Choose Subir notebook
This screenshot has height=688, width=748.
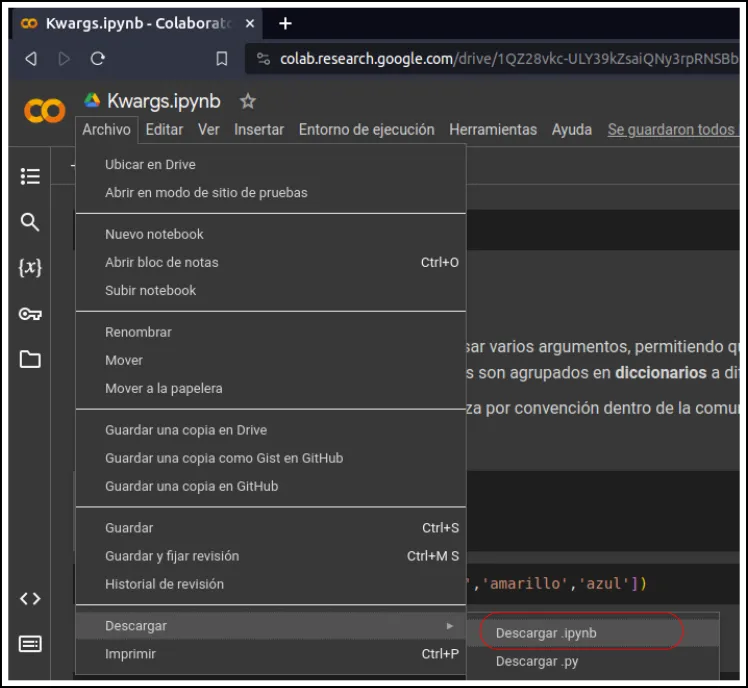(x=271, y=291)
